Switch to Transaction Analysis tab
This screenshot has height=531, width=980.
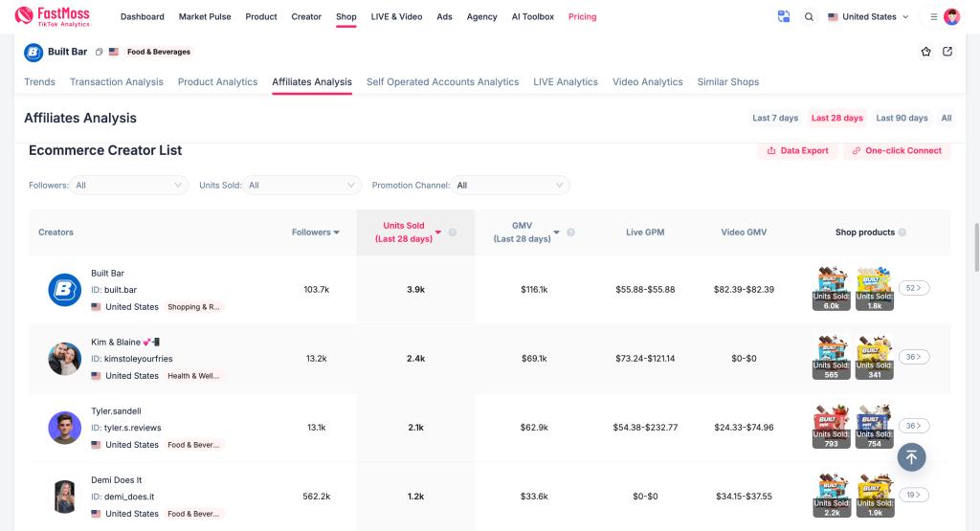(x=116, y=82)
